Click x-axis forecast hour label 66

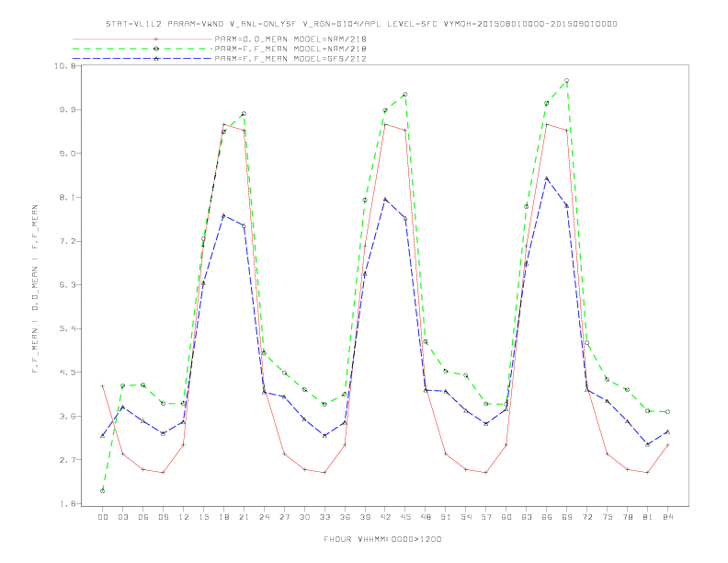click(x=547, y=517)
